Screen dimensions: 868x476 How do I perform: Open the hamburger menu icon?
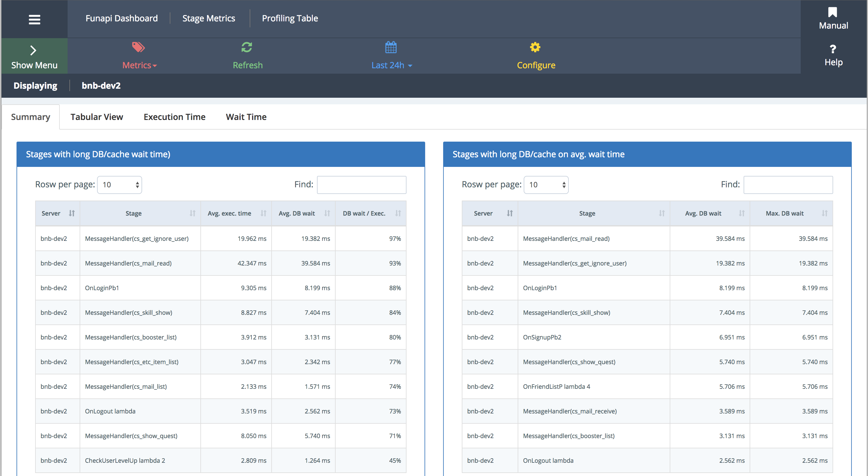click(34, 19)
